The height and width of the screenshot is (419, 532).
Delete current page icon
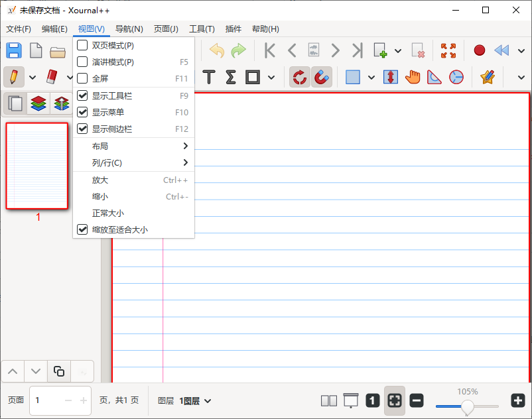point(418,51)
